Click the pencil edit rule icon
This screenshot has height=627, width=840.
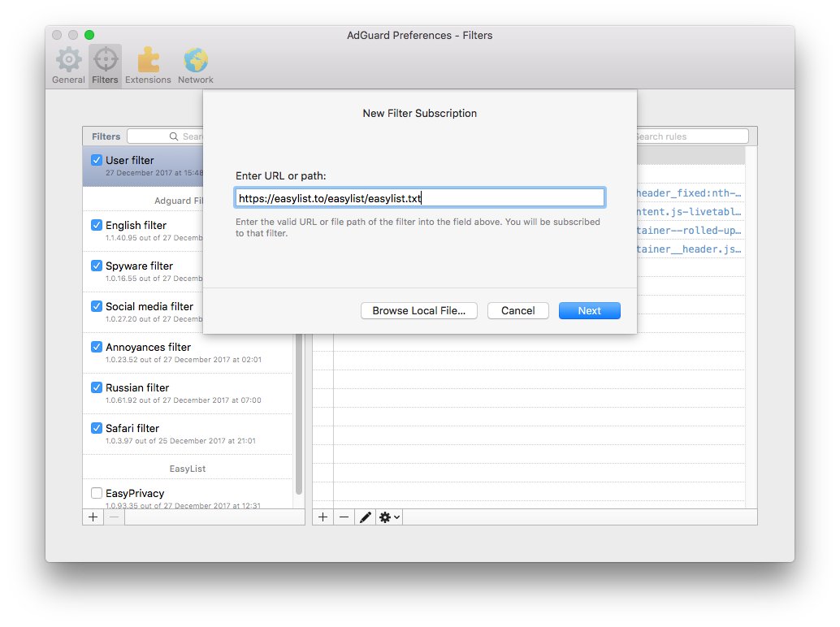click(366, 517)
